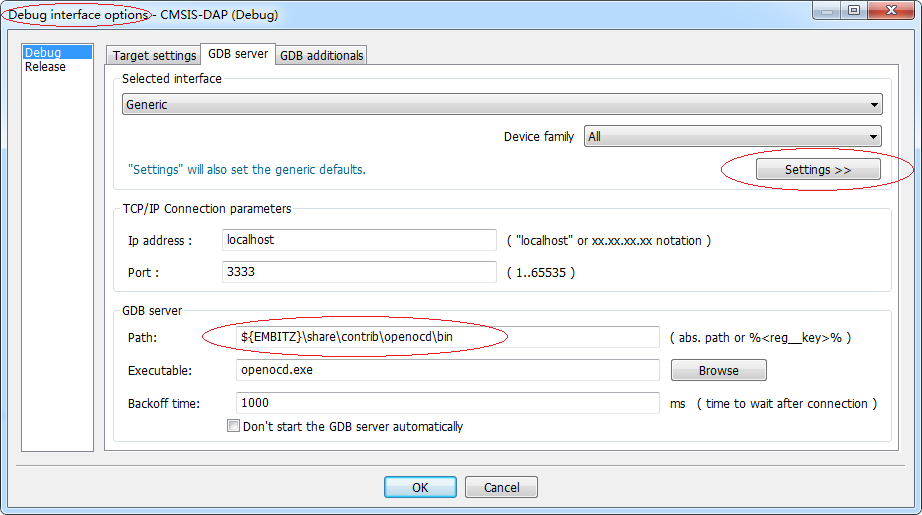Cancel the dialog
Screen dimensions: 922x515
(x=501, y=487)
